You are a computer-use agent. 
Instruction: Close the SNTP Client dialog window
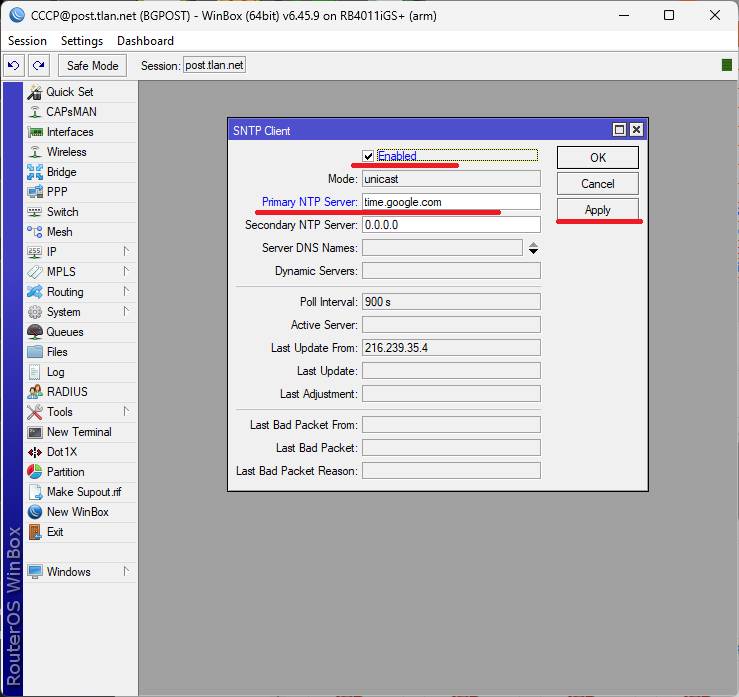pos(636,130)
